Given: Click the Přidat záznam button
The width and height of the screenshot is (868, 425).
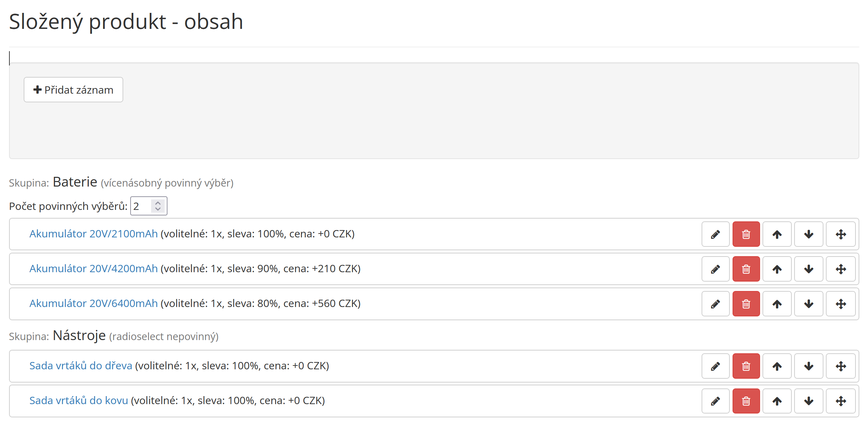Looking at the screenshot, I should click(73, 90).
